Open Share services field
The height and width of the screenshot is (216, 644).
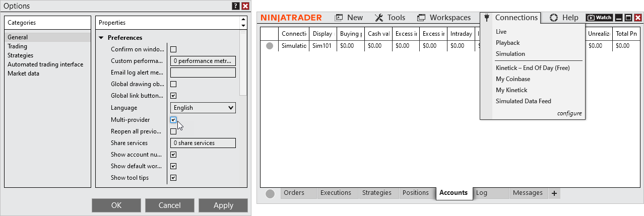pos(203,143)
